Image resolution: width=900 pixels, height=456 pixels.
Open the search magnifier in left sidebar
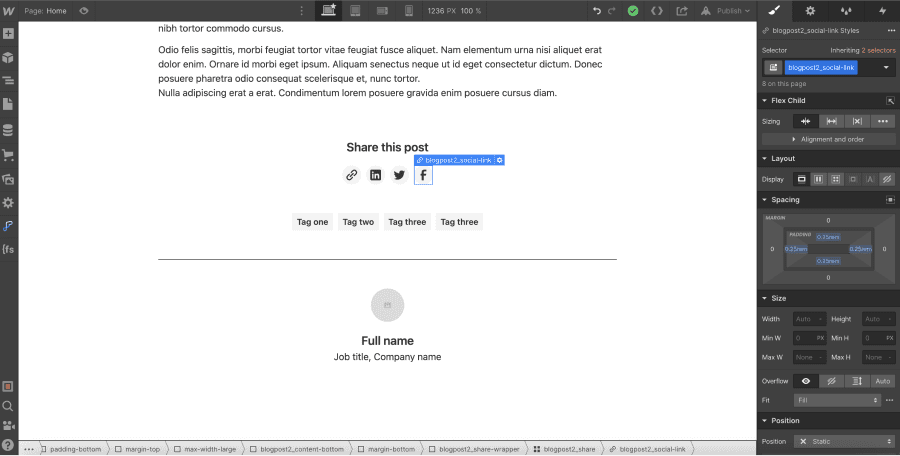point(8,406)
